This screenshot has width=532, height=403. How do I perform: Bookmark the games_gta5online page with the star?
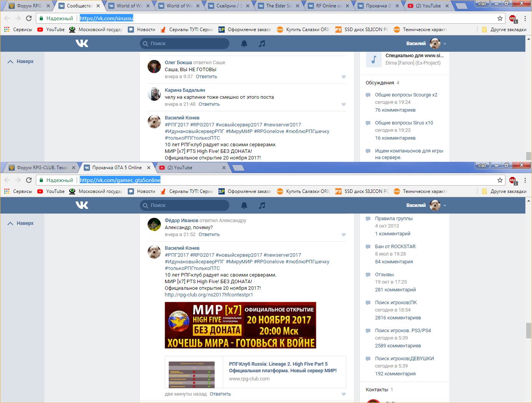500,180
